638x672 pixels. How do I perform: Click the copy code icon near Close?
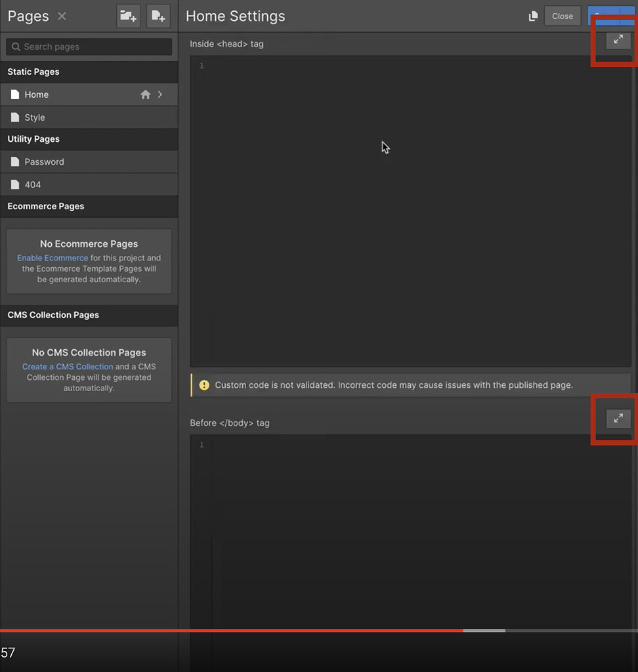(533, 16)
